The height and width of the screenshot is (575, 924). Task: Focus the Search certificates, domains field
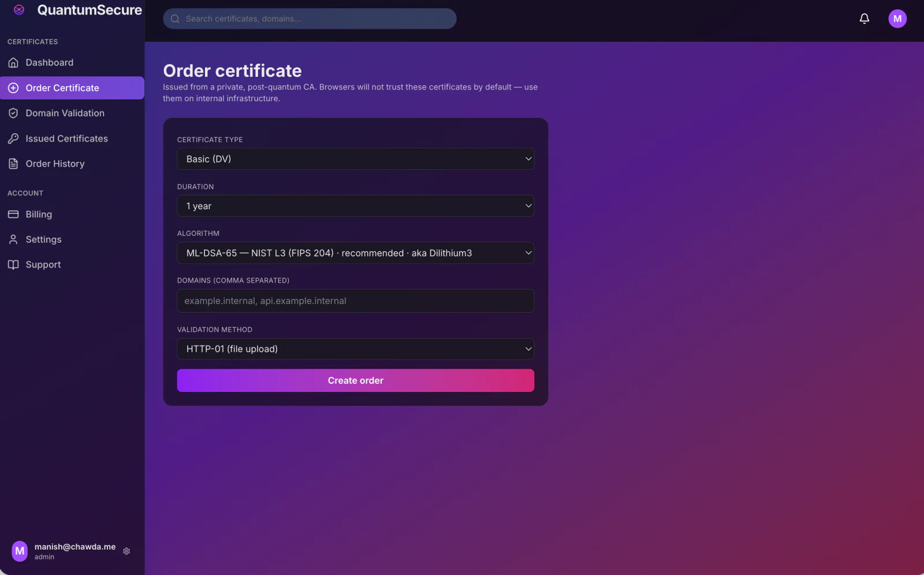[310, 18]
